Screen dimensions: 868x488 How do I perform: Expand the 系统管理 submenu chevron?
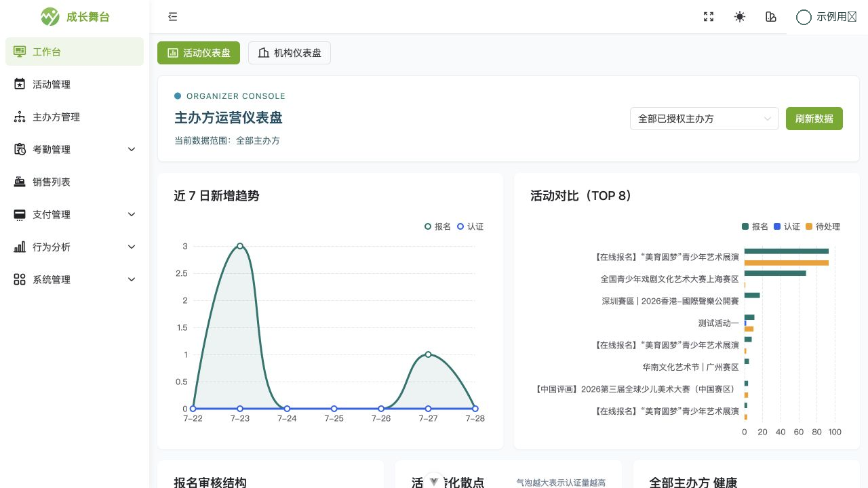click(x=132, y=279)
